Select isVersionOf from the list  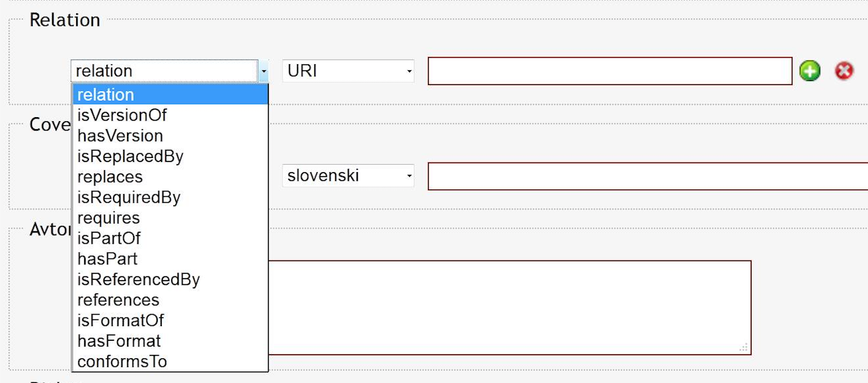[x=122, y=115]
